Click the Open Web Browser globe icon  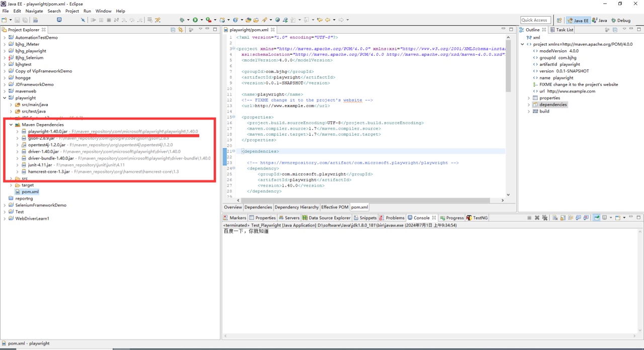click(x=277, y=20)
